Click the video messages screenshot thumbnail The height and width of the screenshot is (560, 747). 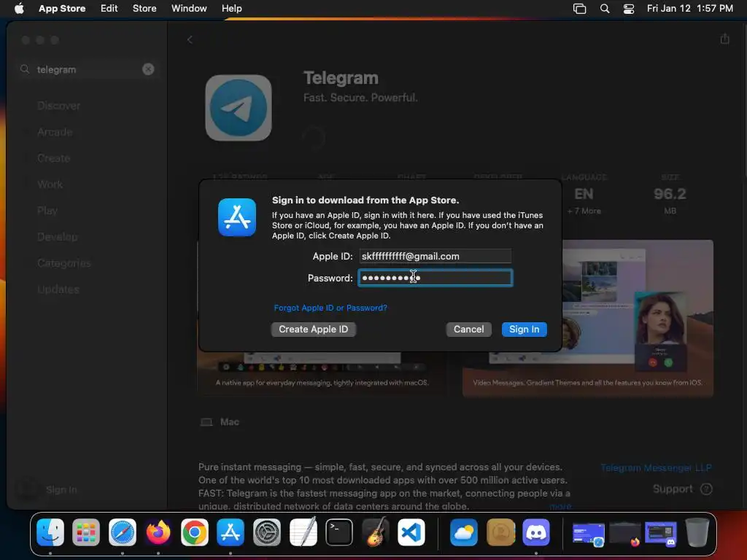pyautogui.click(x=587, y=318)
